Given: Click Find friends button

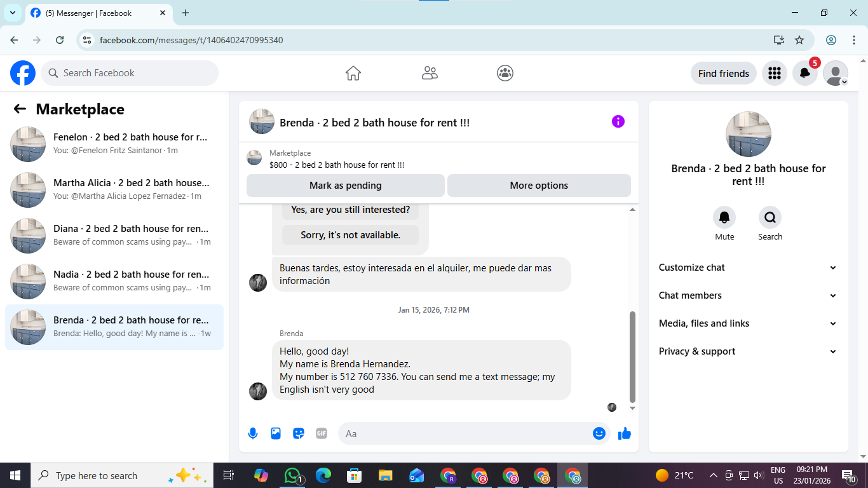Looking at the screenshot, I should click(x=724, y=73).
